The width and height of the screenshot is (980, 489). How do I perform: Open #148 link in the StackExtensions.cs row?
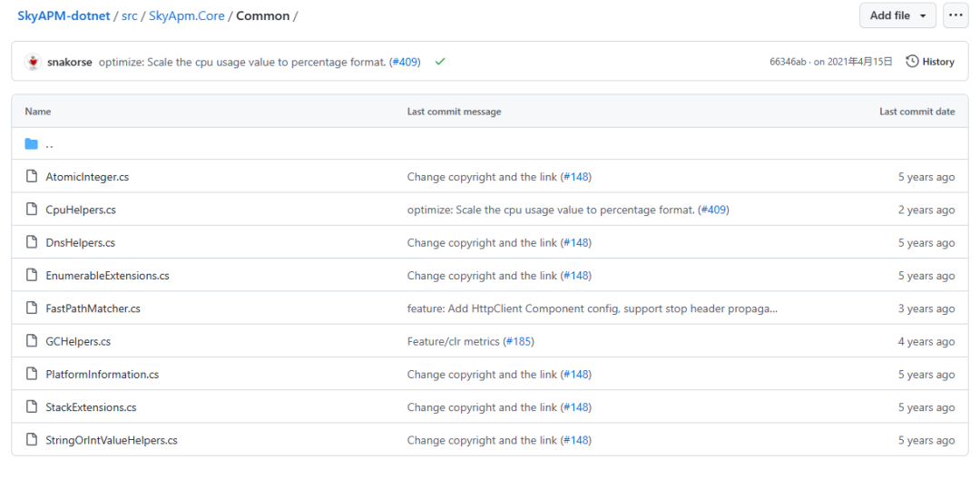(x=575, y=407)
